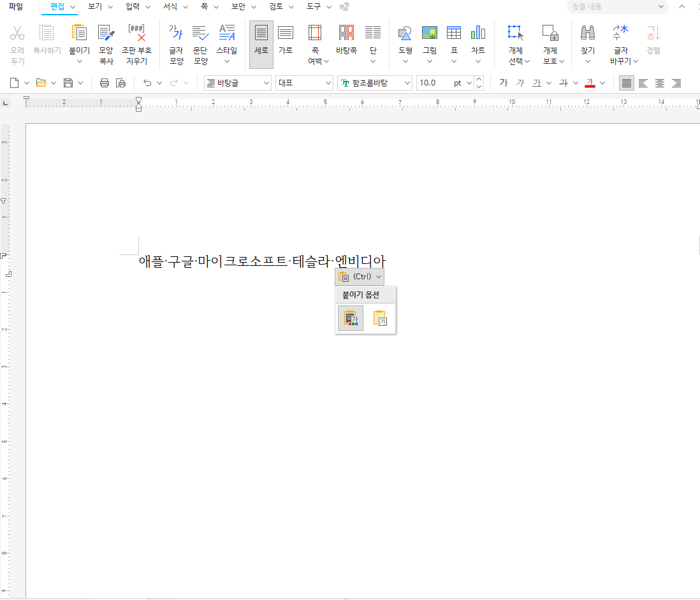Toggle justify alignment
700x600 pixels.
(x=626, y=83)
